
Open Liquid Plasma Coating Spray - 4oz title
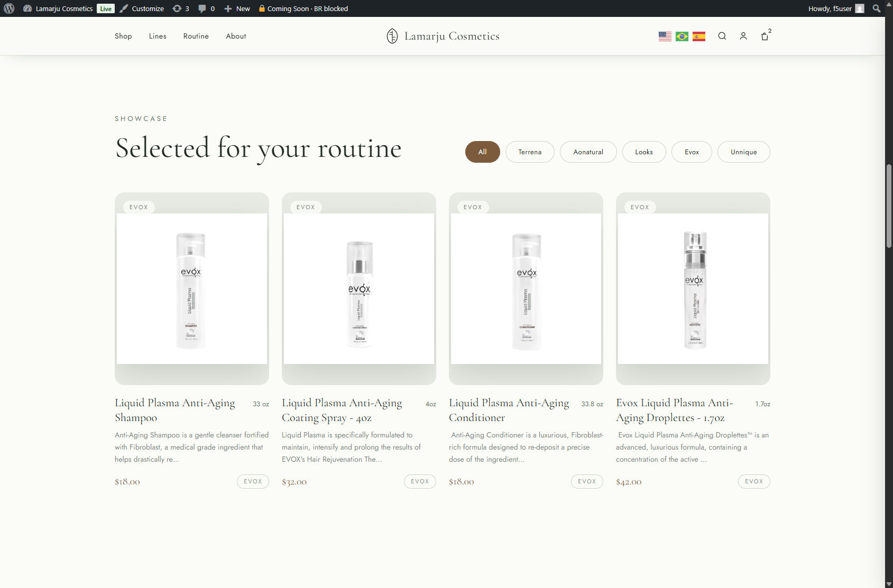(342, 410)
